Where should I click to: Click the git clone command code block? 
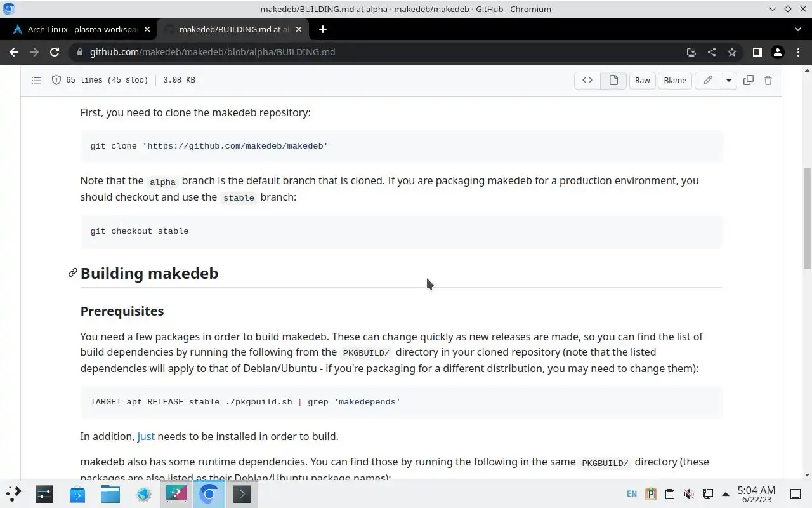tap(402, 146)
